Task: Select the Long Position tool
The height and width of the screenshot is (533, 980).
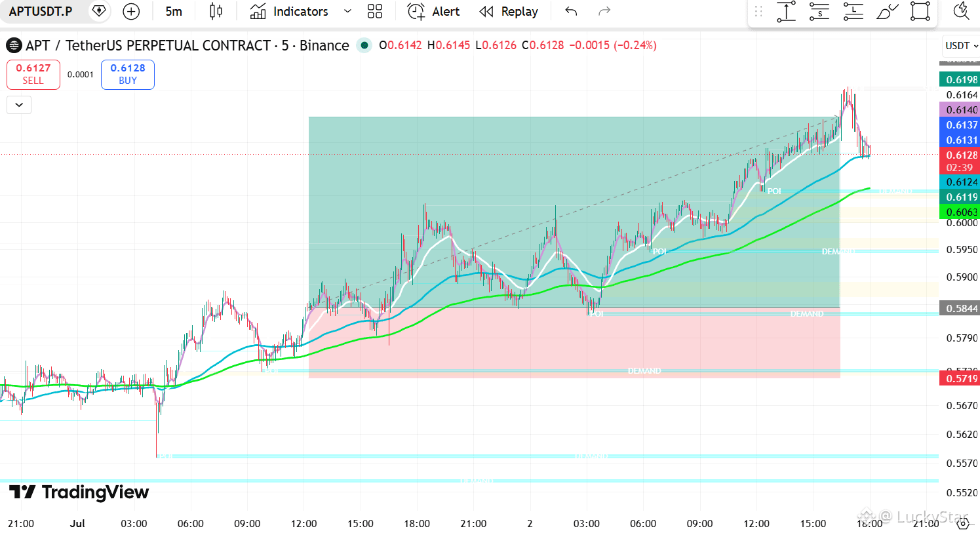Action: point(853,12)
